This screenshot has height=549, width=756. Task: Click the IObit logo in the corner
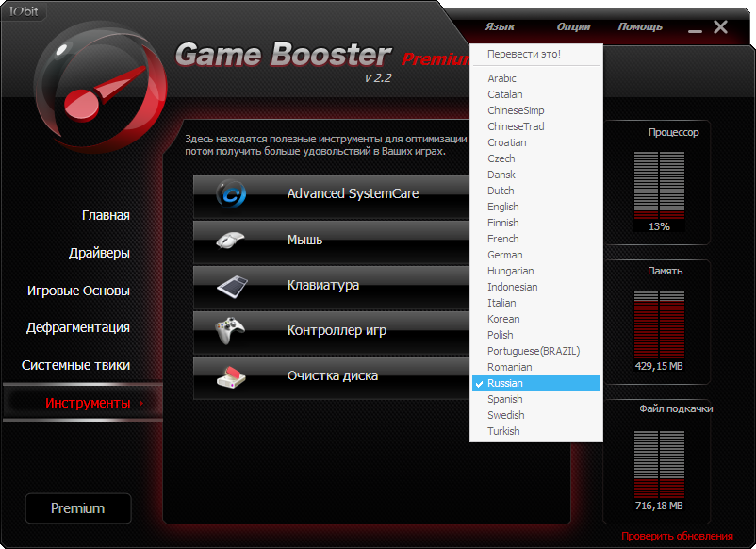tap(24, 11)
